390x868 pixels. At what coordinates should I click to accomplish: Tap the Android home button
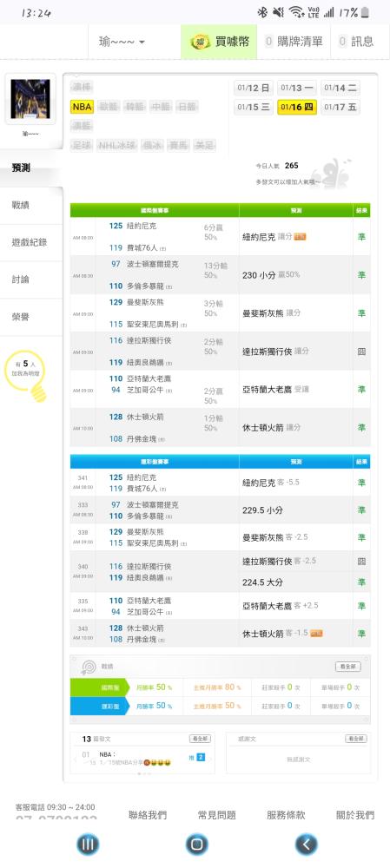(196, 845)
